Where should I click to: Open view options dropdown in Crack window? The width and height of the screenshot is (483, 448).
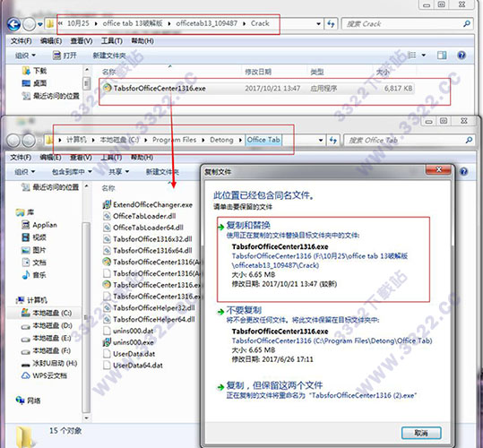pyautogui.click(x=424, y=56)
